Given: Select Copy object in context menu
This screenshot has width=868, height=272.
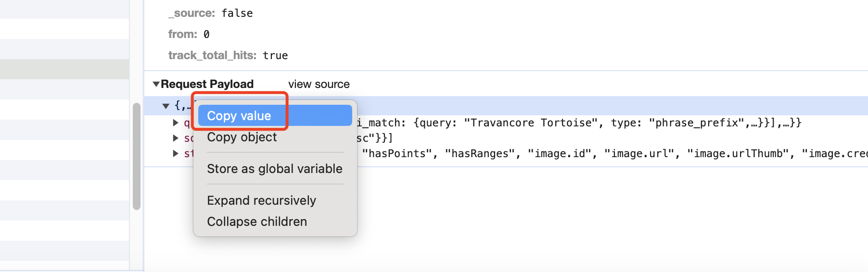Looking at the screenshot, I should coord(242,137).
